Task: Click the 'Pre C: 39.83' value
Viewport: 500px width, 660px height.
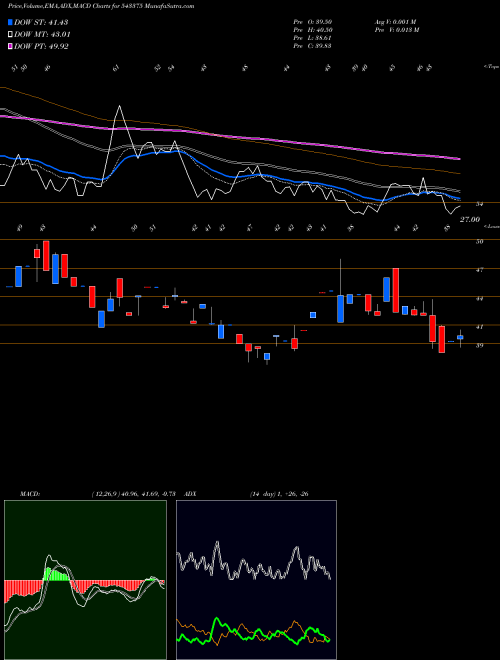Action: (x=313, y=46)
